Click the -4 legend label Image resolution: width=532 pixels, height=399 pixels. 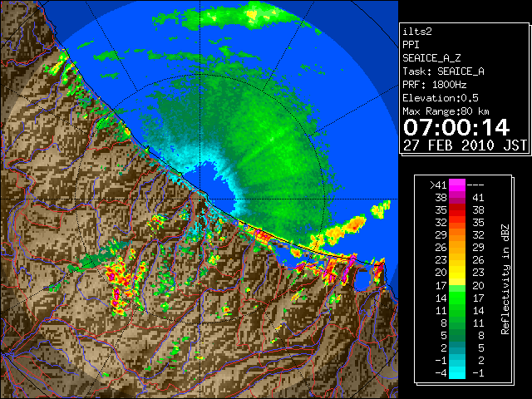tap(441, 373)
